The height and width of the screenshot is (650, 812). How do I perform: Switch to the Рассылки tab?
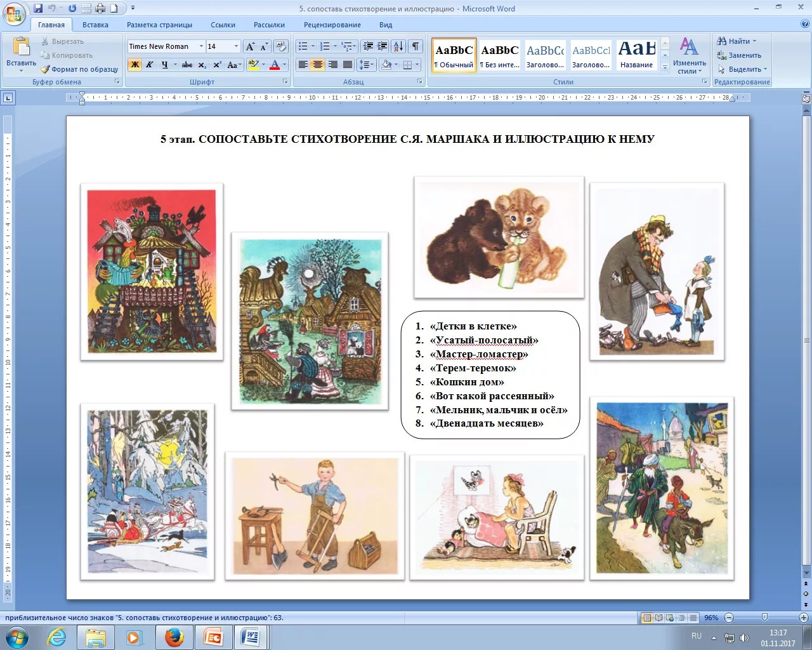pos(269,25)
